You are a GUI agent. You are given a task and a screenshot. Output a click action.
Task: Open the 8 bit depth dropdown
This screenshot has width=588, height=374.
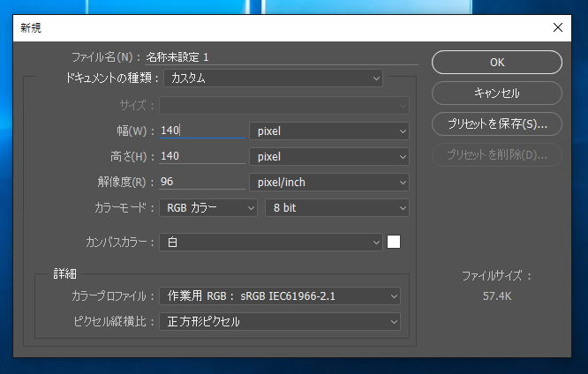click(337, 207)
